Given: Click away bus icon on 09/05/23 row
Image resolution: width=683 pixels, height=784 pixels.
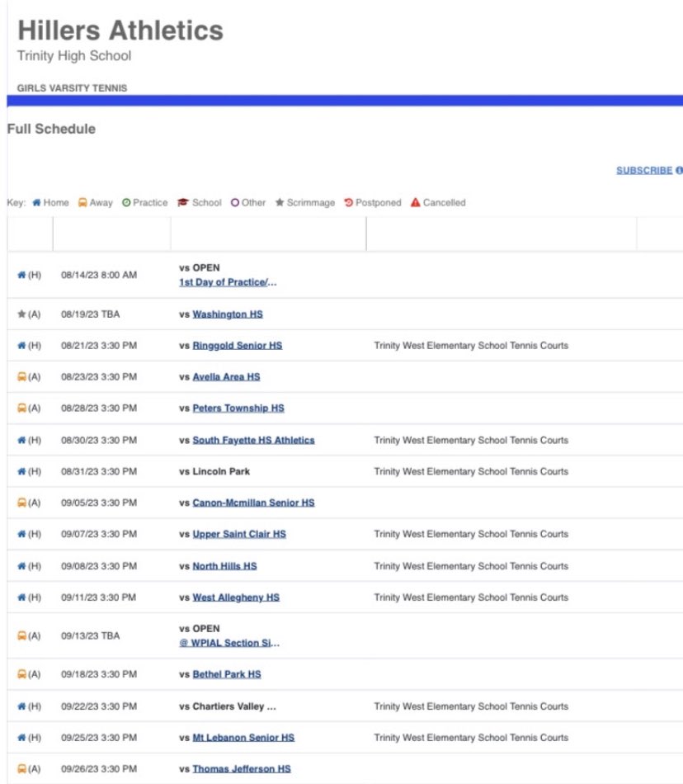Looking at the screenshot, I should coord(21,503).
